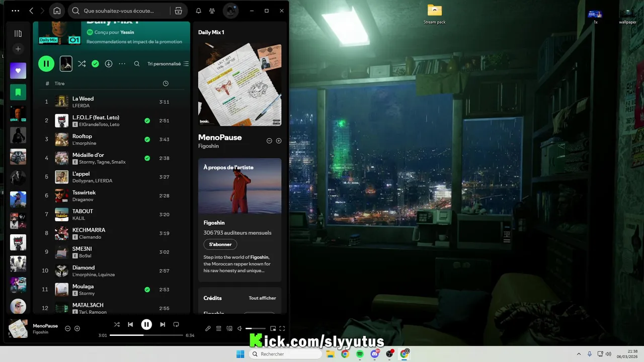The width and height of the screenshot is (644, 362).
Task: Go back with the left arrow
Action: [x=31, y=11]
